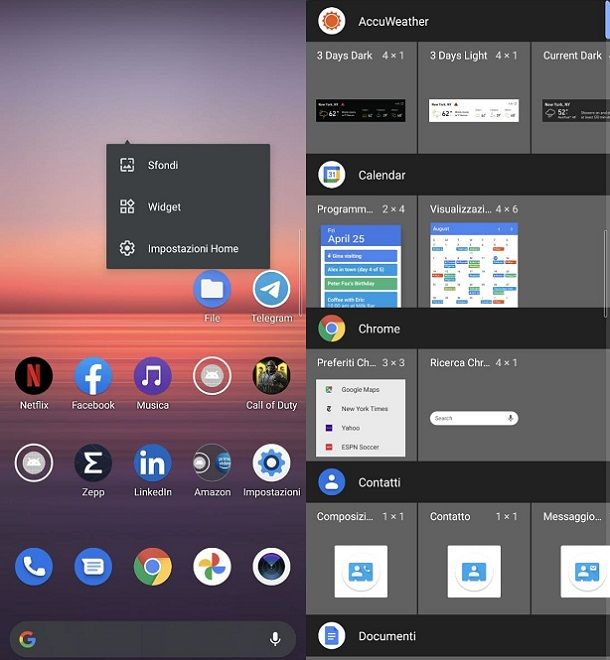Pick the Visualizzazi... 4×6 month widget
The image size is (610, 660).
tap(474, 251)
